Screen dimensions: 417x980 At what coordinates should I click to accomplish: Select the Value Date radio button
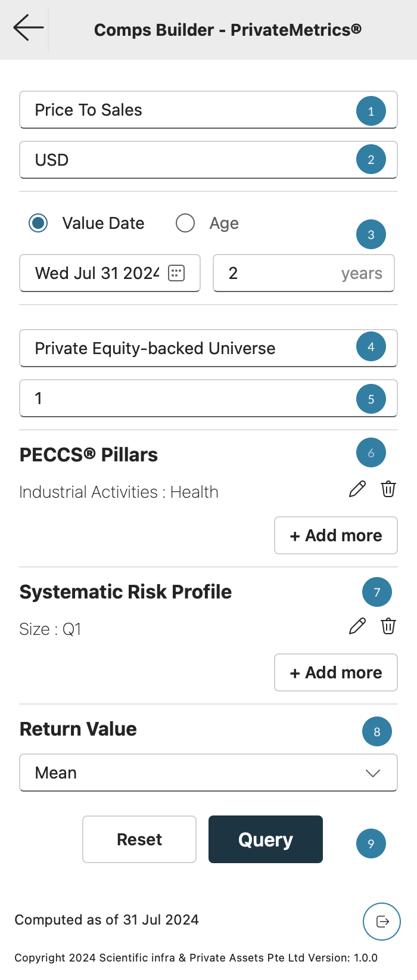[x=39, y=224]
